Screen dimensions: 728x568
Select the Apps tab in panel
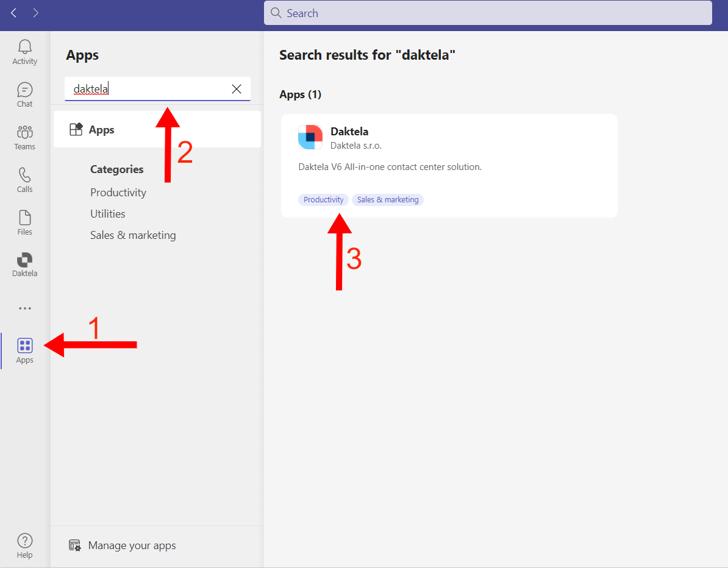(157, 129)
